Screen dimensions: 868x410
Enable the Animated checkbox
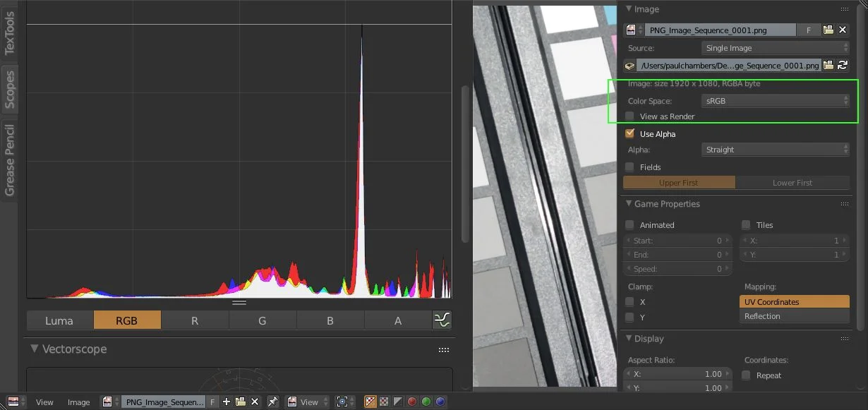click(630, 225)
